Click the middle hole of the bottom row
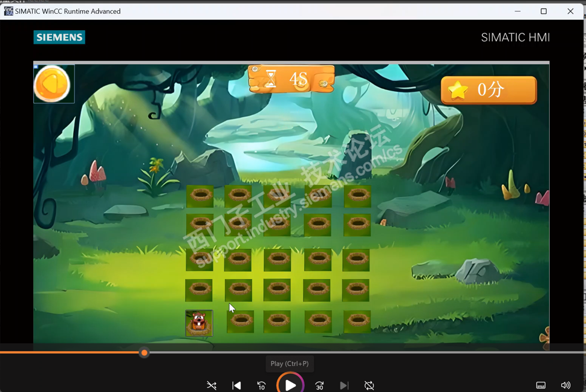Image resolution: width=586 pixels, height=392 pixels. (278, 322)
